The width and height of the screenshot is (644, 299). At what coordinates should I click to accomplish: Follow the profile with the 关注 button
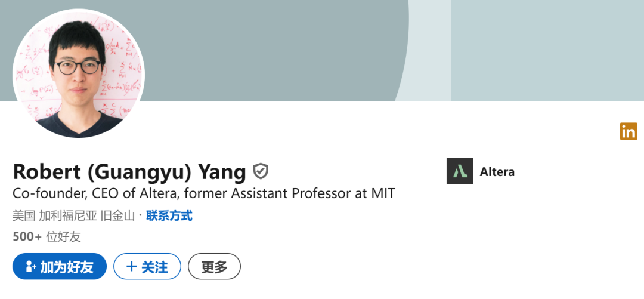click(x=147, y=267)
